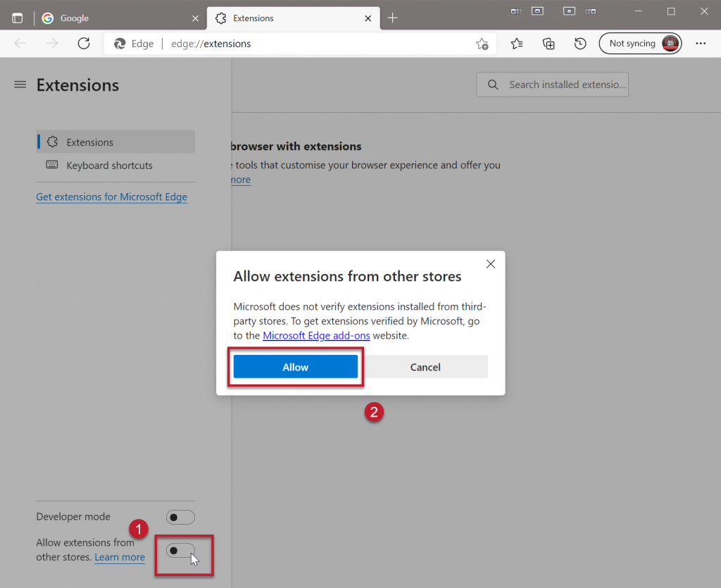Viewport: 721px width, 588px height.
Task: Click the 'browser with extensions' heading
Action: 296,146
